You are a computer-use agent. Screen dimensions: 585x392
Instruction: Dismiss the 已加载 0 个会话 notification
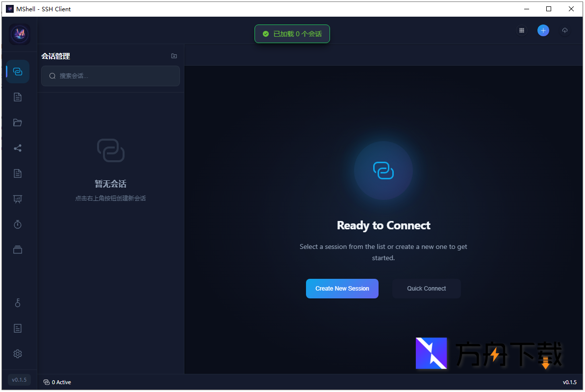pyautogui.click(x=292, y=34)
